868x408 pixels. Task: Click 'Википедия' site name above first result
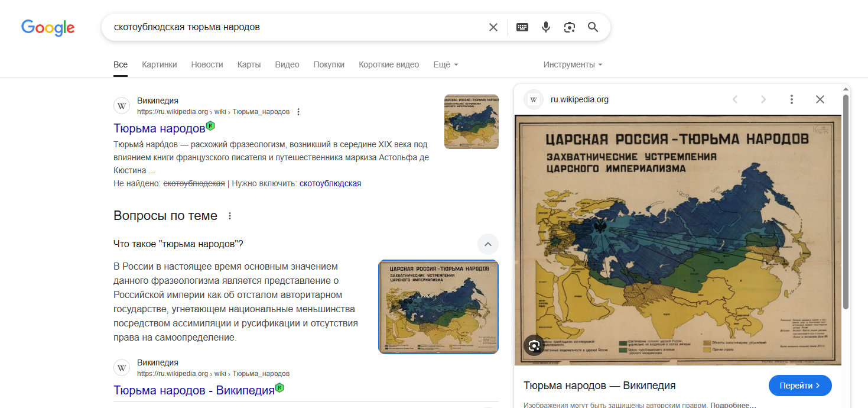coord(158,101)
